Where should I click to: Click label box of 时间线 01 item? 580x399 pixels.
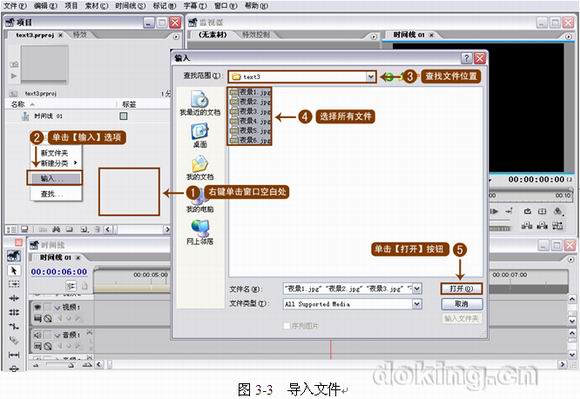tap(124, 116)
